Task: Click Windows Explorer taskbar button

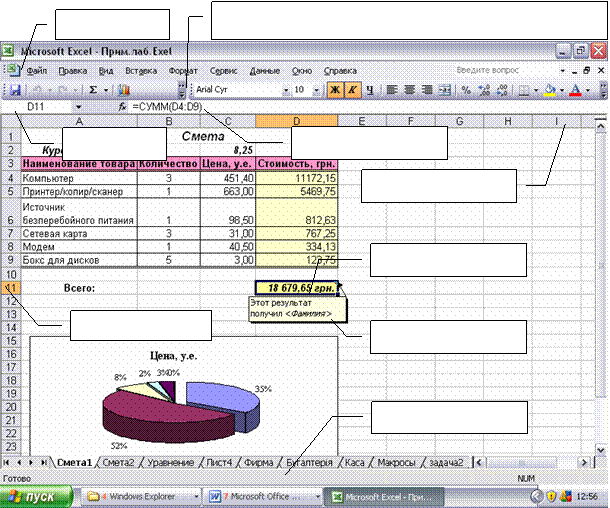Action: [x=142, y=497]
